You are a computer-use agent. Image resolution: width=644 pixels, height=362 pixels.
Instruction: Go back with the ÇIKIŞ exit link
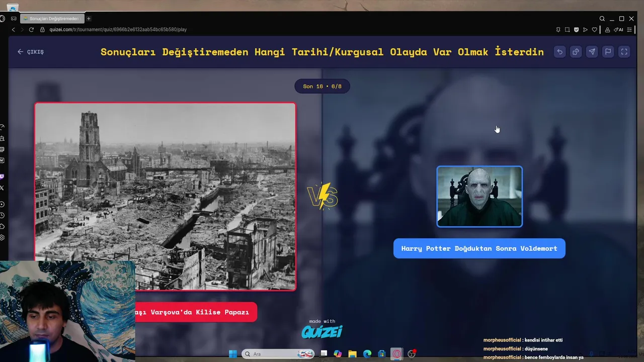(31, 52)
